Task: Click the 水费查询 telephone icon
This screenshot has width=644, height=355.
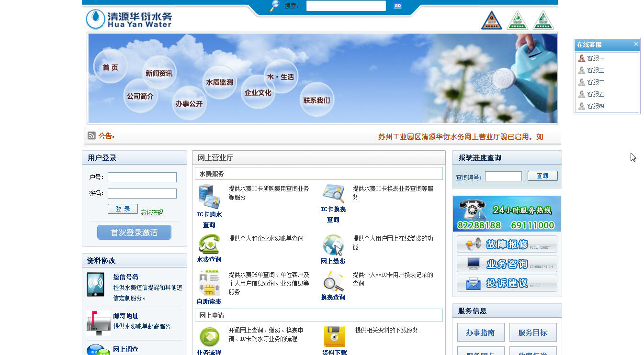Action: 209,244
